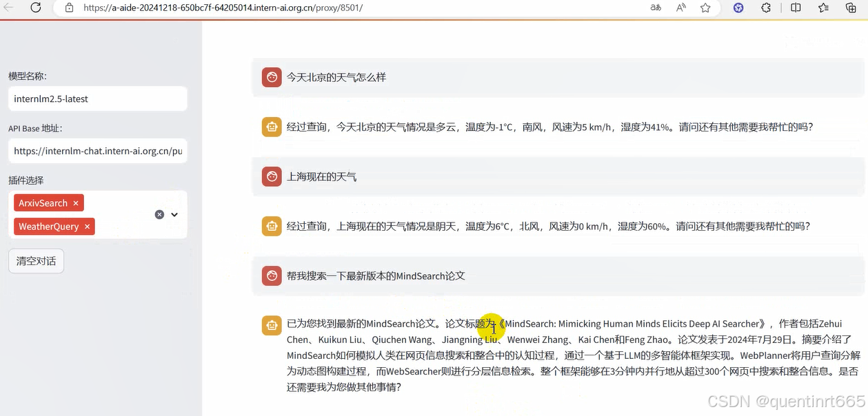868x416 pixels.
Task: Reload the page with browser refresh icon
Action: (36, 8)
